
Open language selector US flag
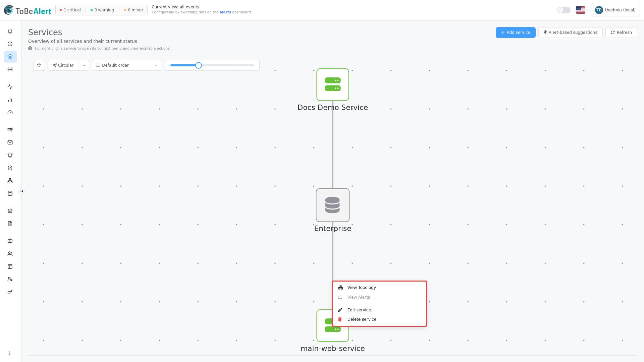[x=580, y=10]
